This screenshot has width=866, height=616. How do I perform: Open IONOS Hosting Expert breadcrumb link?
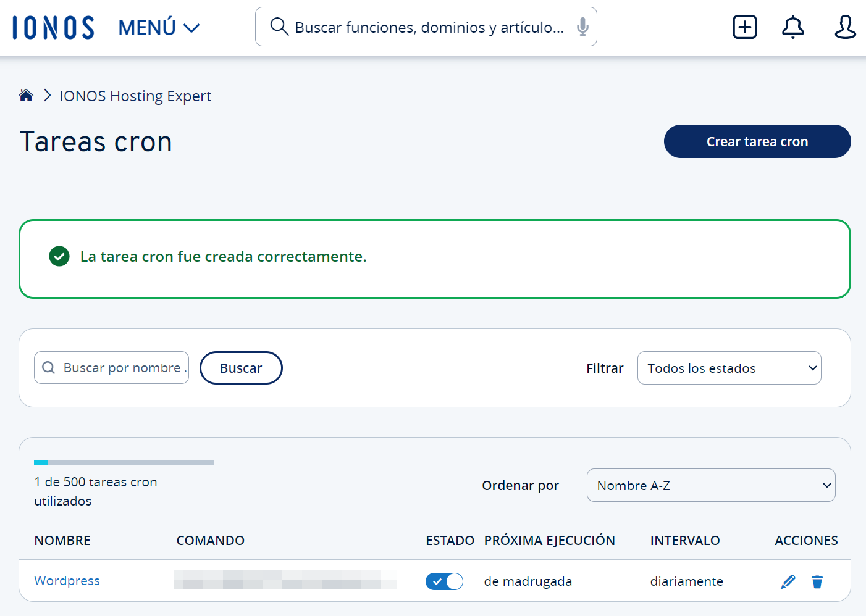pos(135,96)
